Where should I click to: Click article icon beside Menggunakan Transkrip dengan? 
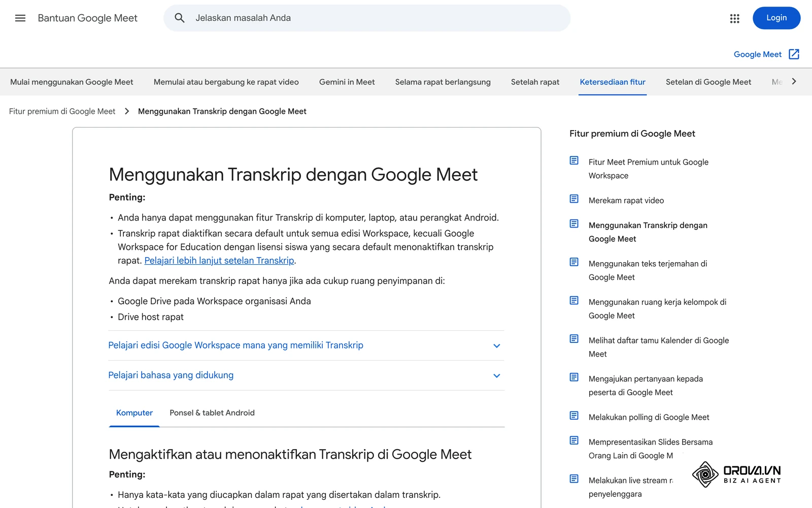tap(574, 224)
